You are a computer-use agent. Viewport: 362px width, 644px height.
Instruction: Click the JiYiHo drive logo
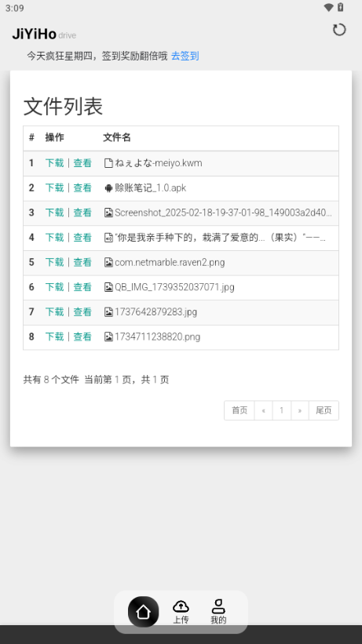click(44, 34)
